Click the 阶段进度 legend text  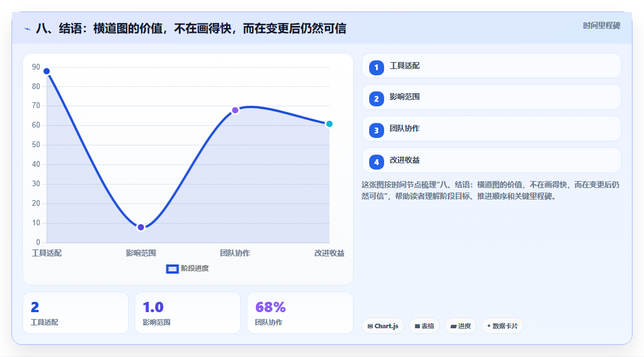point(195,268)
